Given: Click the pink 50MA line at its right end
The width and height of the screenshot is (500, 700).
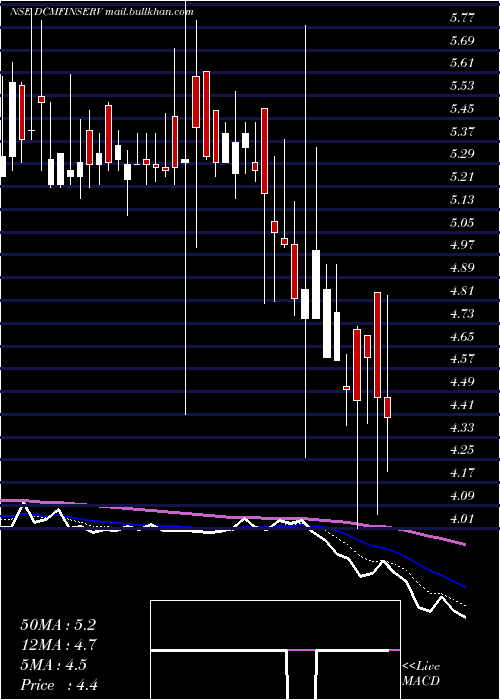Looking at the screenshot, I should 463,544.
